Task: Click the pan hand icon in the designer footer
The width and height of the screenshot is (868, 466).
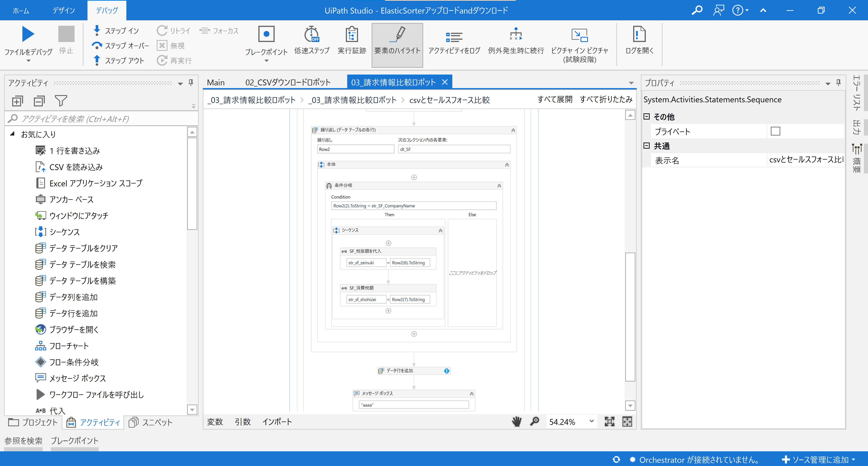Action: pyautogui.click(x=517, y=422)
